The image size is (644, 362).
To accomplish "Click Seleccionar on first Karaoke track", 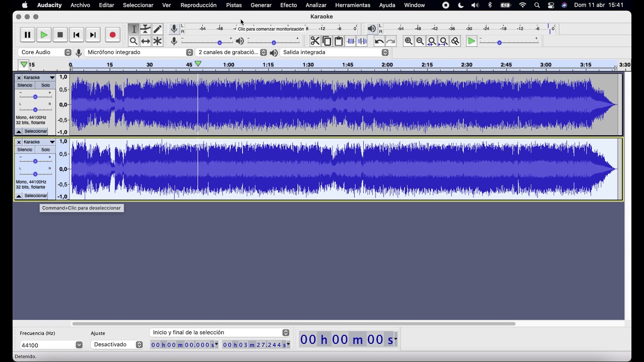I will (x=36, y=131).
